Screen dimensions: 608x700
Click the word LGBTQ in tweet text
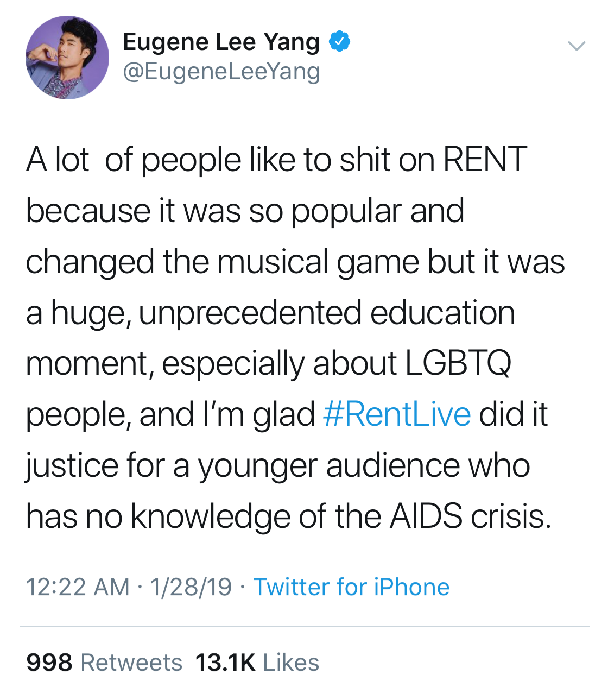(459, 363)
